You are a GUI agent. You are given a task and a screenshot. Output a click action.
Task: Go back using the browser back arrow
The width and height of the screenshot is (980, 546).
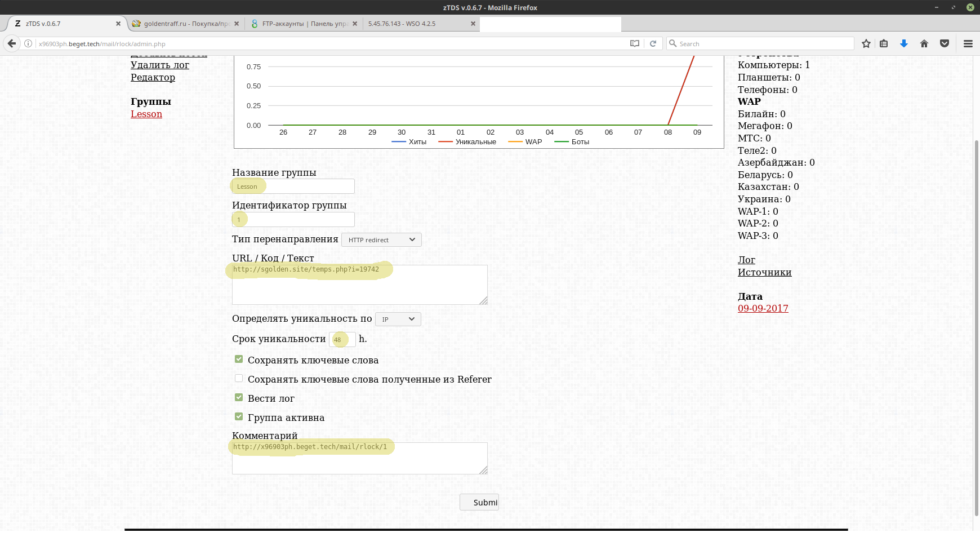(12, 43)
